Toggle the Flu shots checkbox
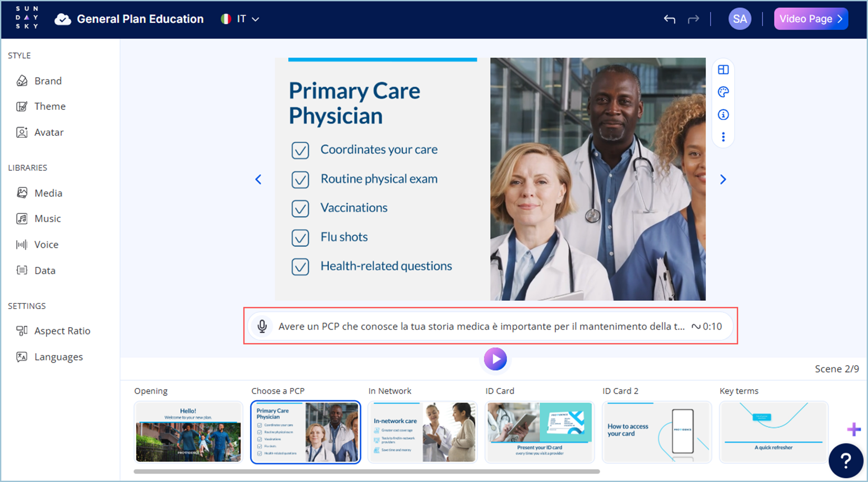The image size is (868, 482). [300, 238]
